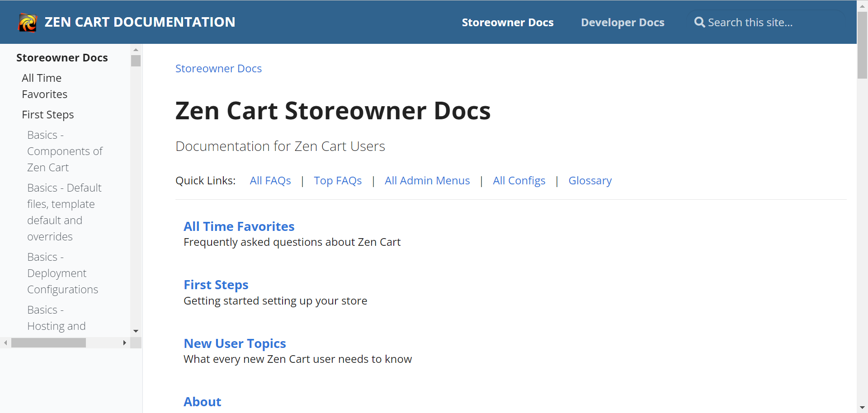Open the Glossary quick link
Viewport: 868px width, 413px height.
tap(590, 180)
